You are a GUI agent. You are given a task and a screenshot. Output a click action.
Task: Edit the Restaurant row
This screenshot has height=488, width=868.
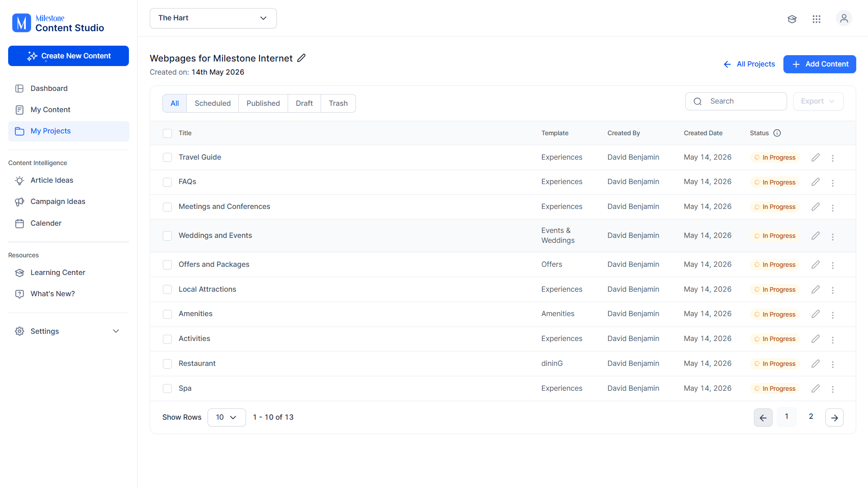(x=816, y=364)
